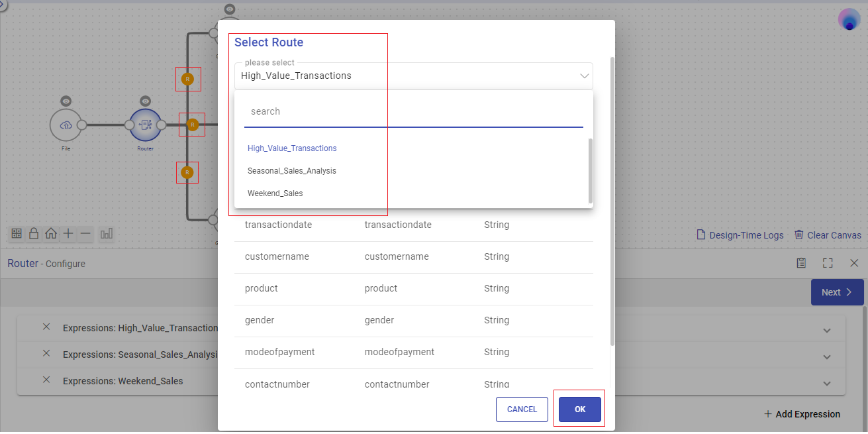The image size is (868, 434).
Task: Collapse the Select Route dropdown arrow
Action: 585,76
